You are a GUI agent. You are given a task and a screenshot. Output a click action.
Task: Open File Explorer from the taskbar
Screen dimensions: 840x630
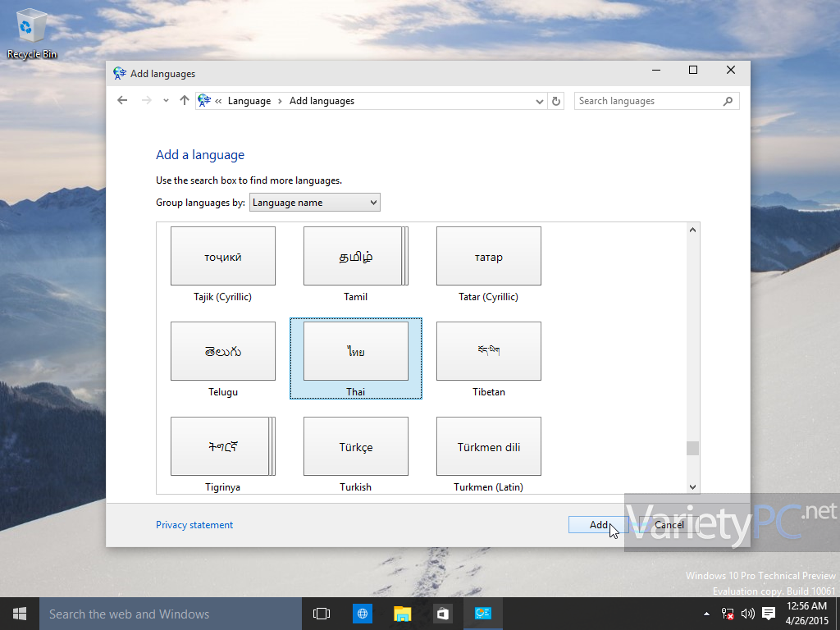402,614
